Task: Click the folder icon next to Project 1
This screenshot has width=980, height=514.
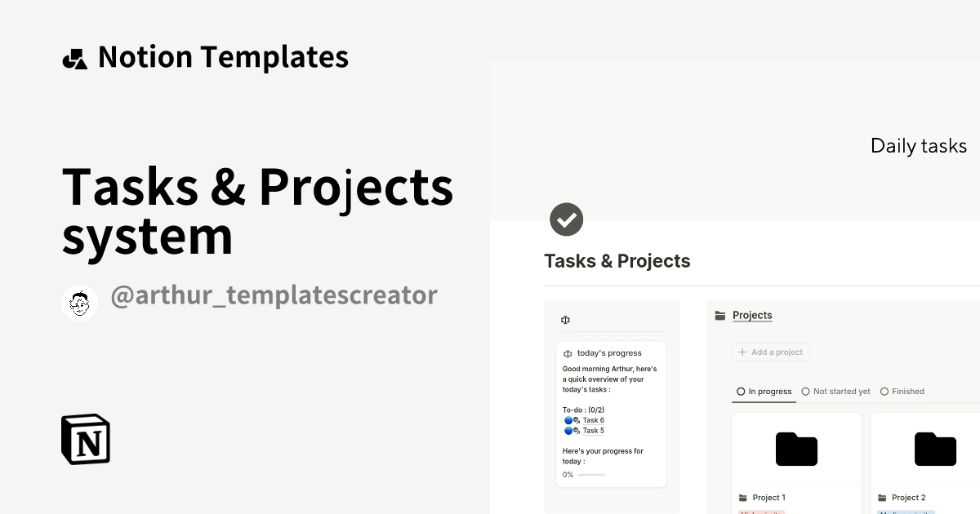Action: 744,497
